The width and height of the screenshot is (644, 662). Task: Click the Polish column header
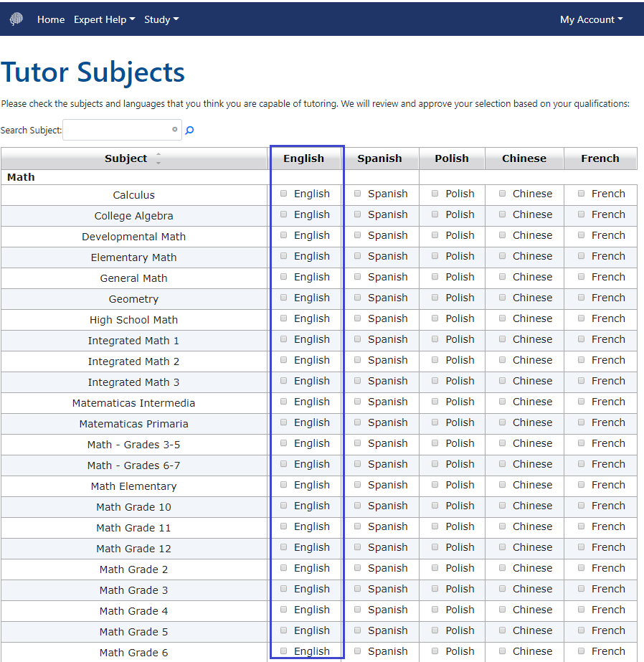[451, 159]
